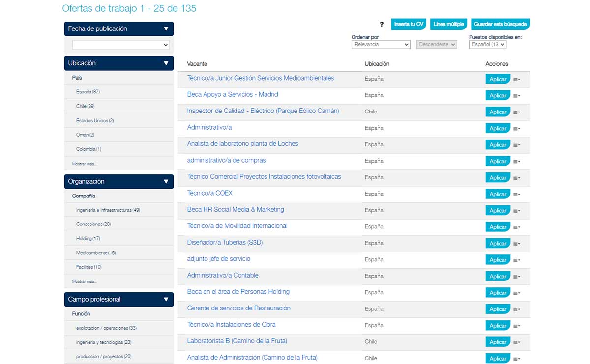Click Guardar esta búsqueda button
The width and height of the screenshot is (590, 364).
[x=501, y=24]
